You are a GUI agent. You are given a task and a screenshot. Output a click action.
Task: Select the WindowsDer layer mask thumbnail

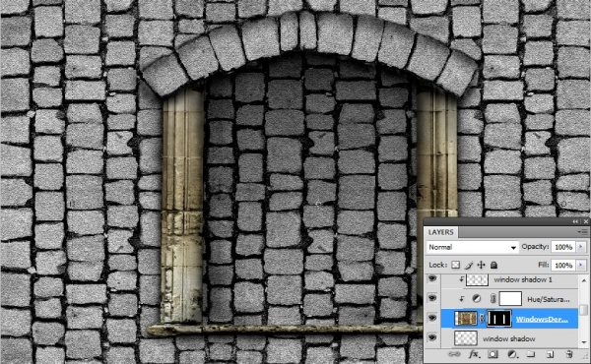(499, 319)
